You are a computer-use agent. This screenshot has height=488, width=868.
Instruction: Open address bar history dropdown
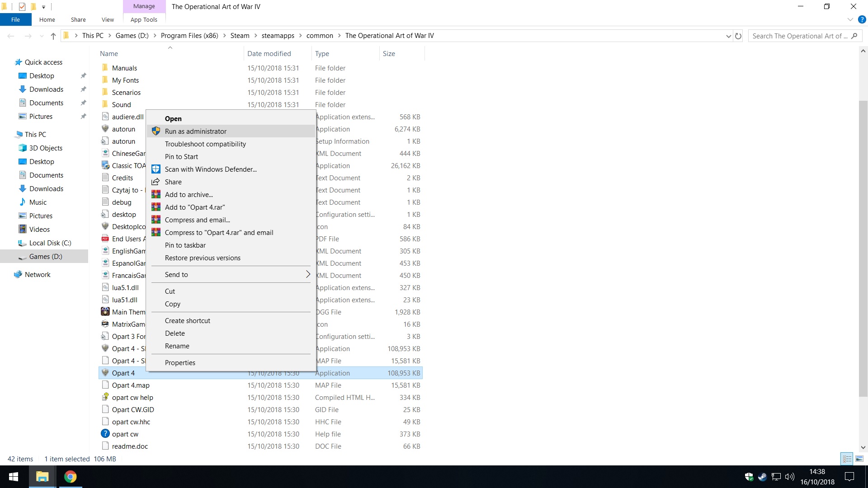coord(728,36)
